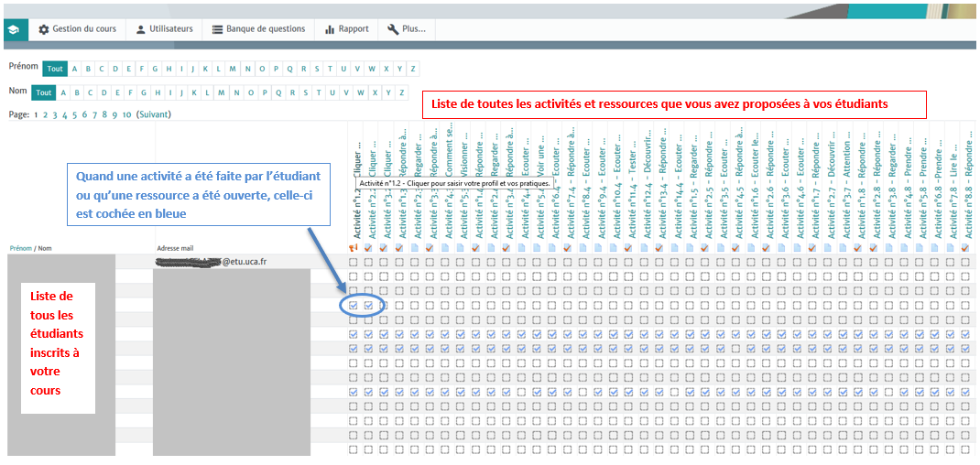Toggle the second checked box inside blue oval

pos(368,306)
